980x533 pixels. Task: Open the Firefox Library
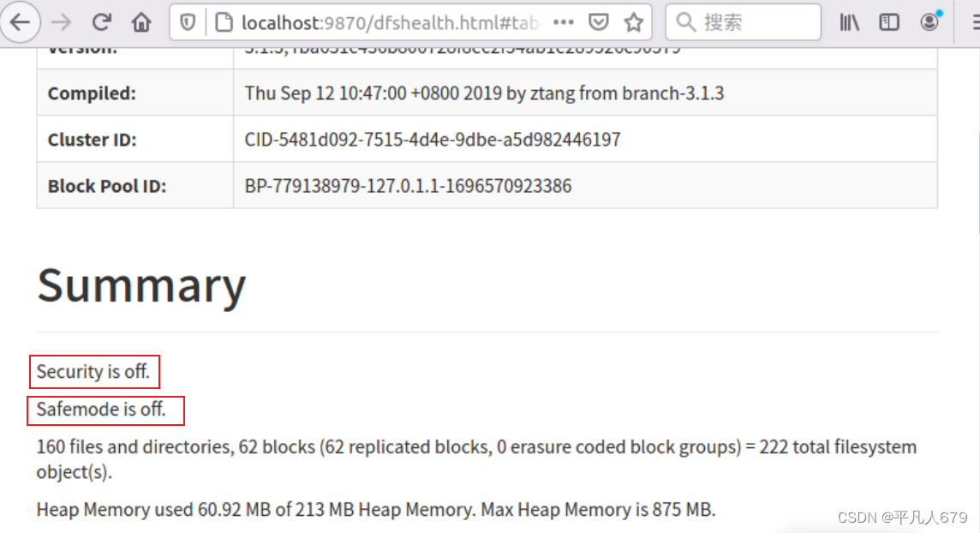click(x=849, y=22)
